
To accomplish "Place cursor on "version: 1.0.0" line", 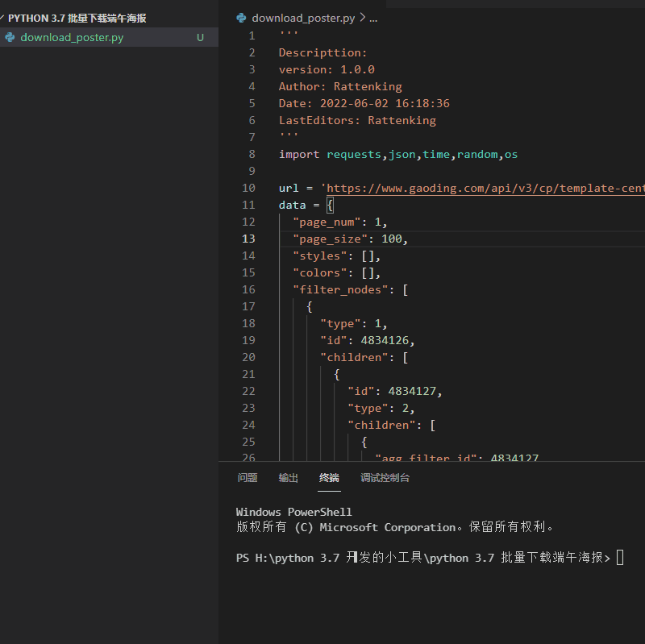I will tap(327, 69).
